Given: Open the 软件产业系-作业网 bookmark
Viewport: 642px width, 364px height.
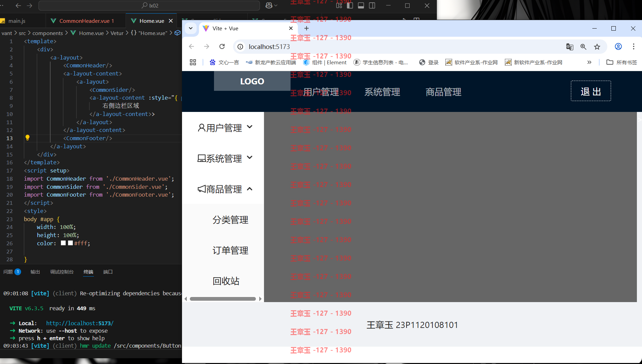Looking at the screenshot, I should pos(472,62).
